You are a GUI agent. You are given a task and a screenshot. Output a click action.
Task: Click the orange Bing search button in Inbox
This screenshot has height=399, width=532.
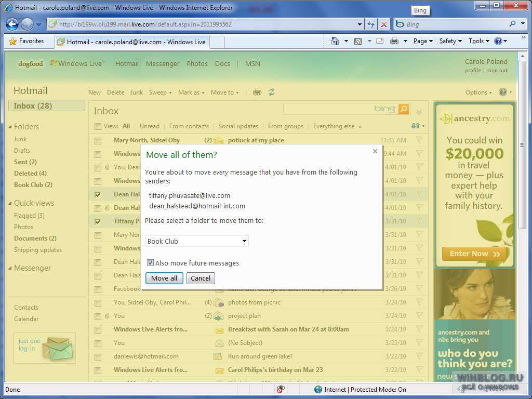point(403,109)
